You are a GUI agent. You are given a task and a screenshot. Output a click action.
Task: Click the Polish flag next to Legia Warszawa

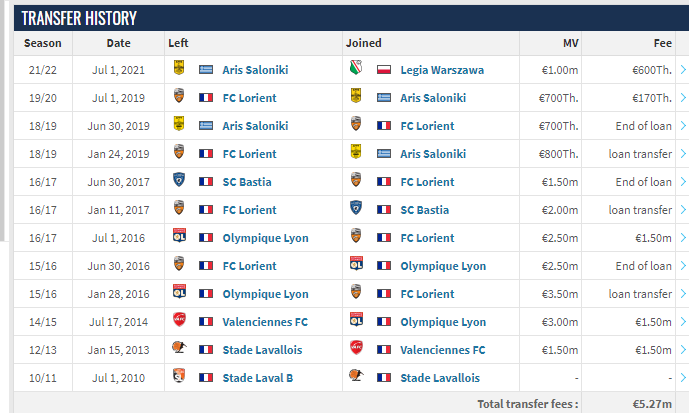coord(384,70)
